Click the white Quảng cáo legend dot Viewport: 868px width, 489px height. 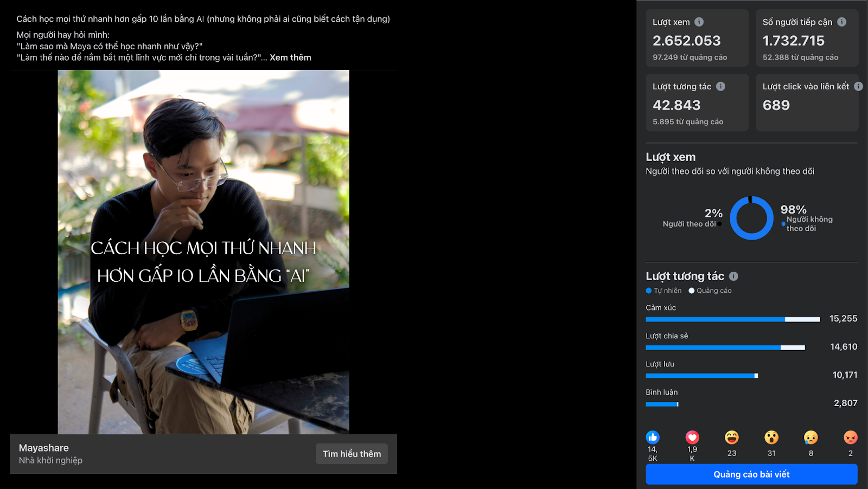point(691,291)
